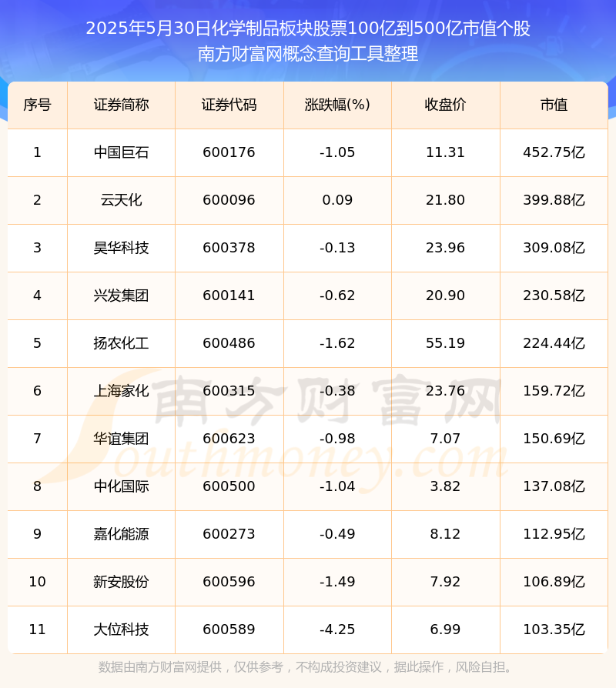
Task: Click stock code 600378
Action: [229, 248]
